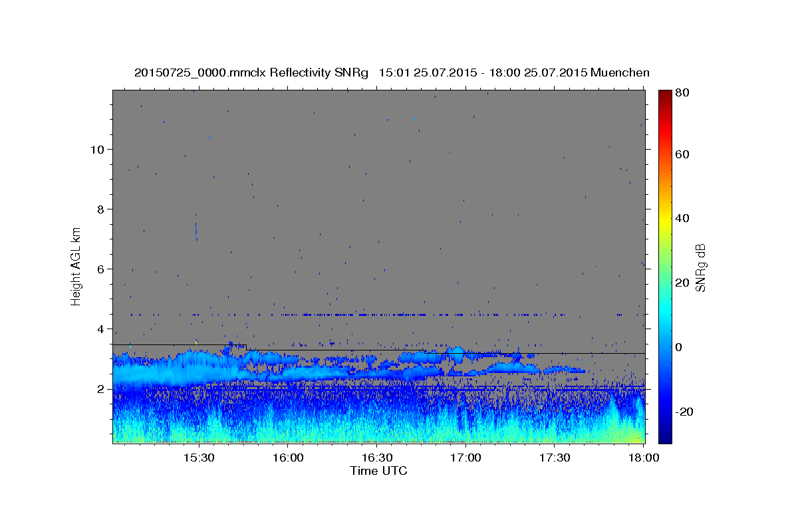Click the 16:30 time axis label

[376, 458]
